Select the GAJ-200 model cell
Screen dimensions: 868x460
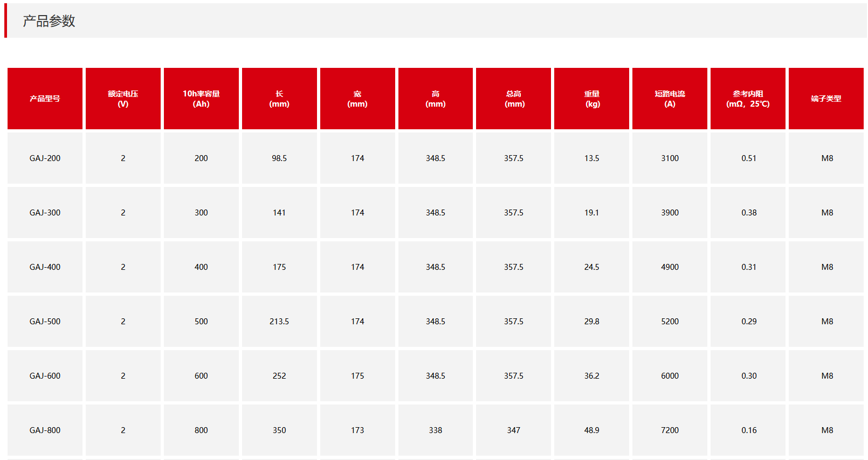click(x=45, y=158)
